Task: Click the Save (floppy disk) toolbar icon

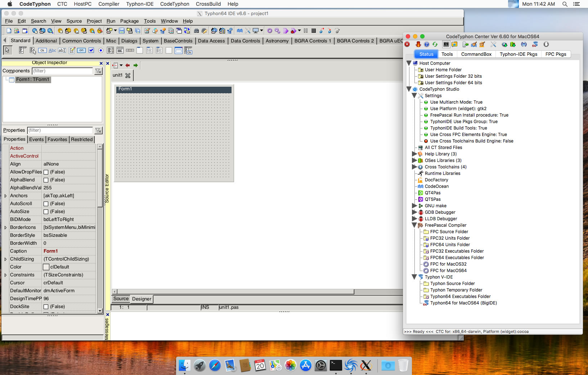Action: pyautogui.click(x=122, y=31)
